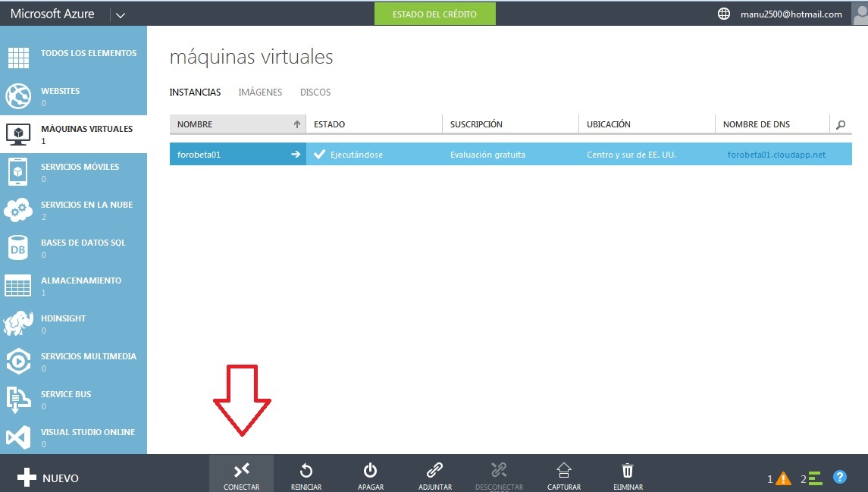Image resolution: width=868 pixels, height=492 pixels.
Task: Select the Máquinas Virtuales monitor icon
Action: (x=18, y=134)
